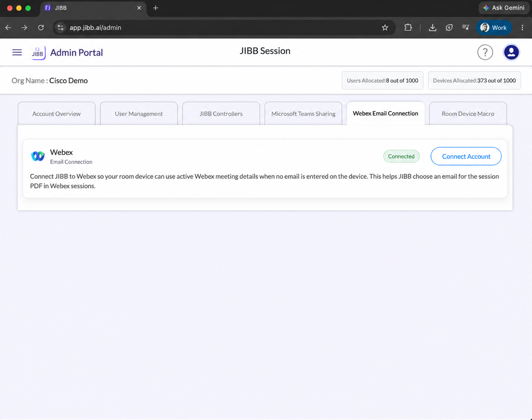Click the Ask Gemini button

504,8
